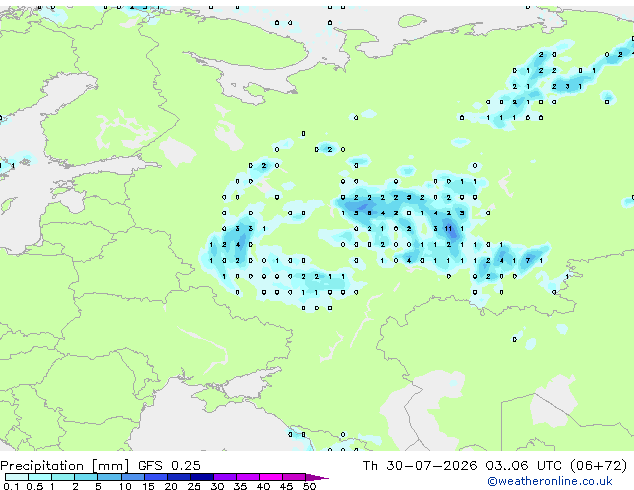
Task: Select the 0.5–1 mm legend color swatch
Action: [40, 477]
